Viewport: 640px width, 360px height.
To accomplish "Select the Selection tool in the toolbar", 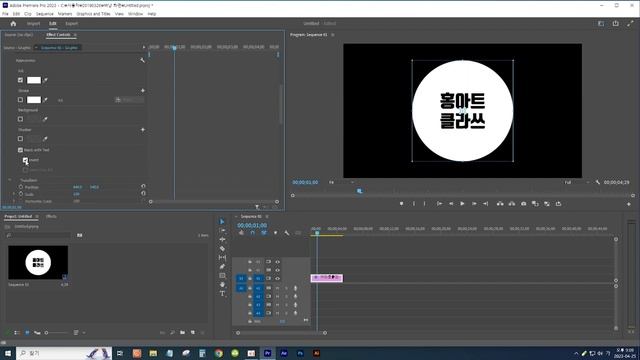I will [x=222, y=222].
